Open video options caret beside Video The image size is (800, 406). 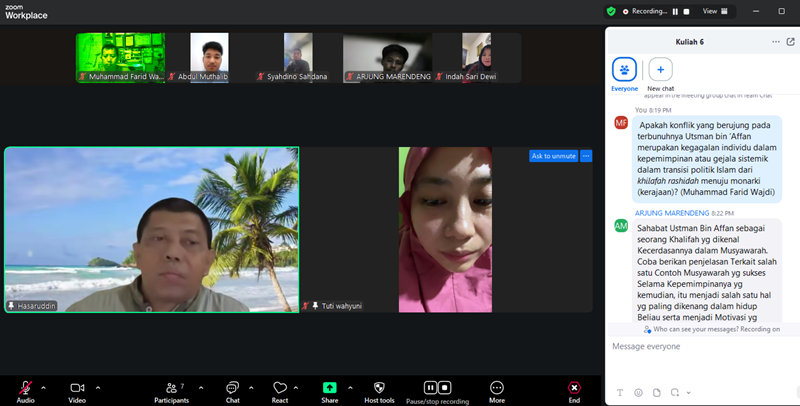(x=98, y=388)
